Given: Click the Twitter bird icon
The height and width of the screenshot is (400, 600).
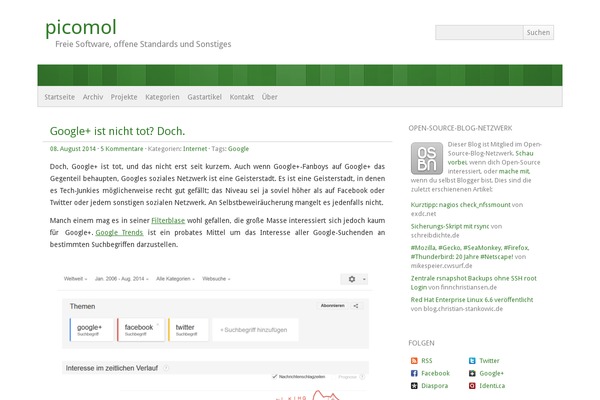Looking at the screenshot, I should [x=472, y=361].
